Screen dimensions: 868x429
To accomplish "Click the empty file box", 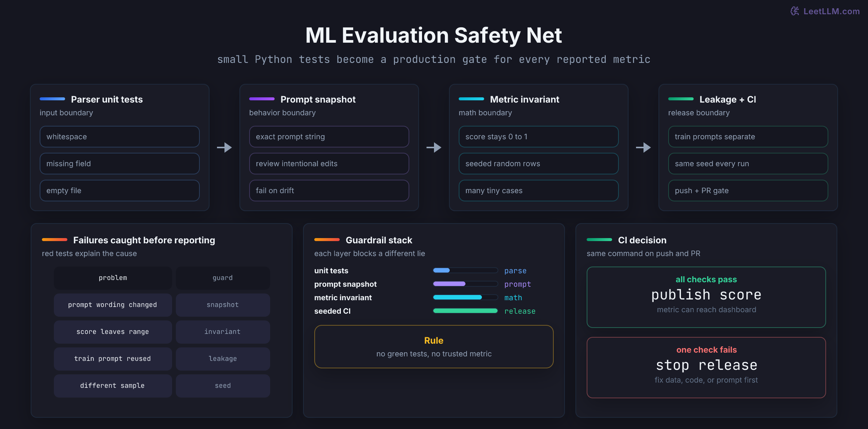I will [x=120, y=191].
